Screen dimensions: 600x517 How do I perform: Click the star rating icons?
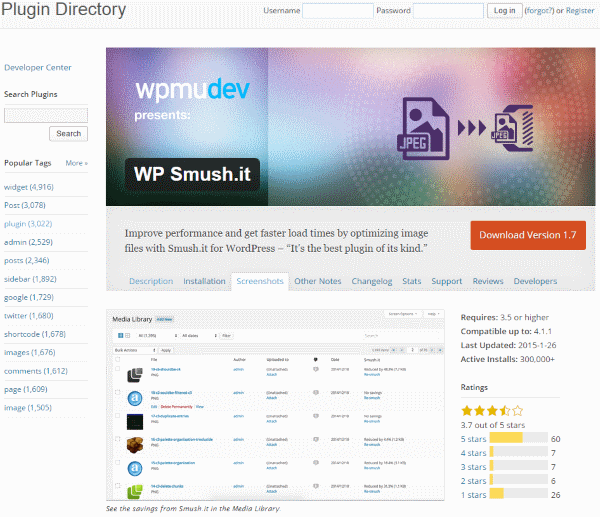click(x=492, y=411)
